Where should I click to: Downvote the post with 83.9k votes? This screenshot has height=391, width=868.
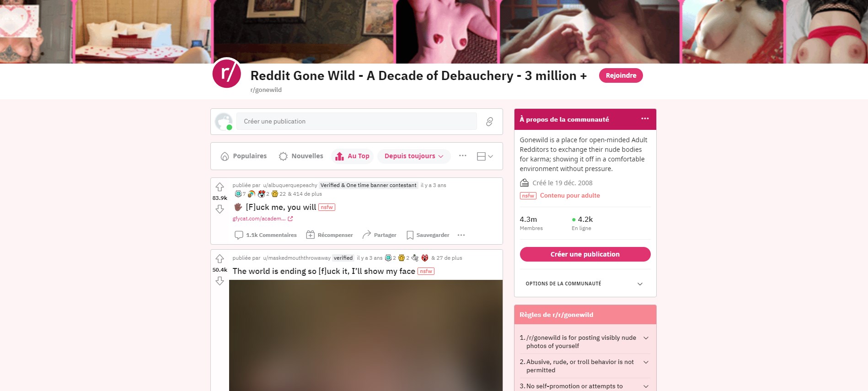(x=220, y=209)
